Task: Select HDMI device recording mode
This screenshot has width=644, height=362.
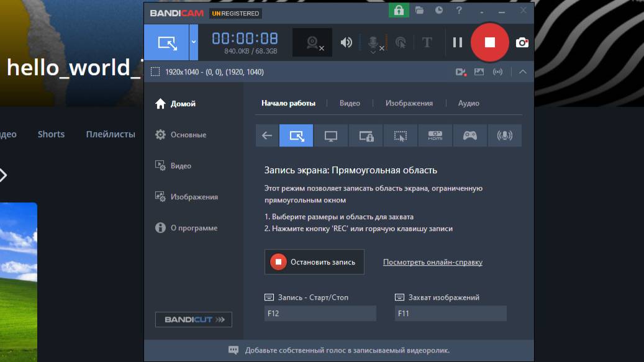Action: tap(435, 135)
